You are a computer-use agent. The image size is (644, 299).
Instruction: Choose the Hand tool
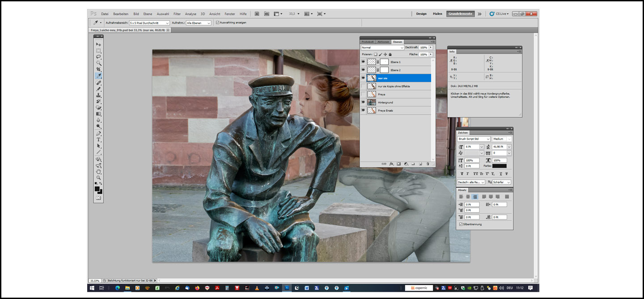[98, 171]
